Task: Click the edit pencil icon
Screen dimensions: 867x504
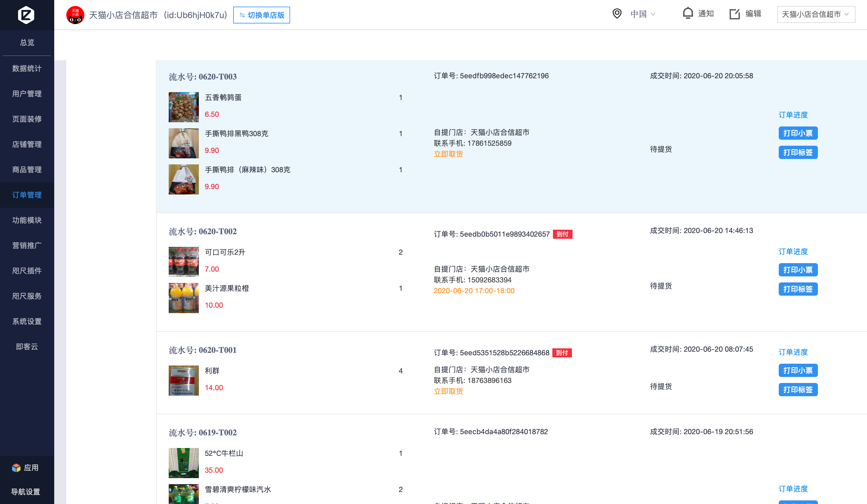Action: (734, 14)
